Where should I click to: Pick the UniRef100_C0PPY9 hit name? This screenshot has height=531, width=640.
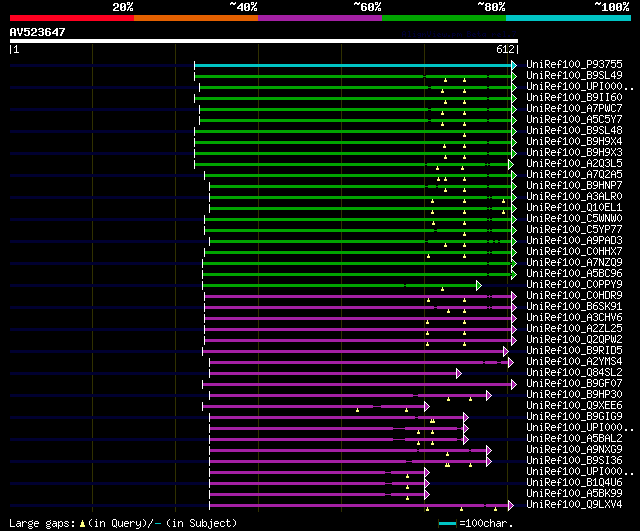(574, 285)
